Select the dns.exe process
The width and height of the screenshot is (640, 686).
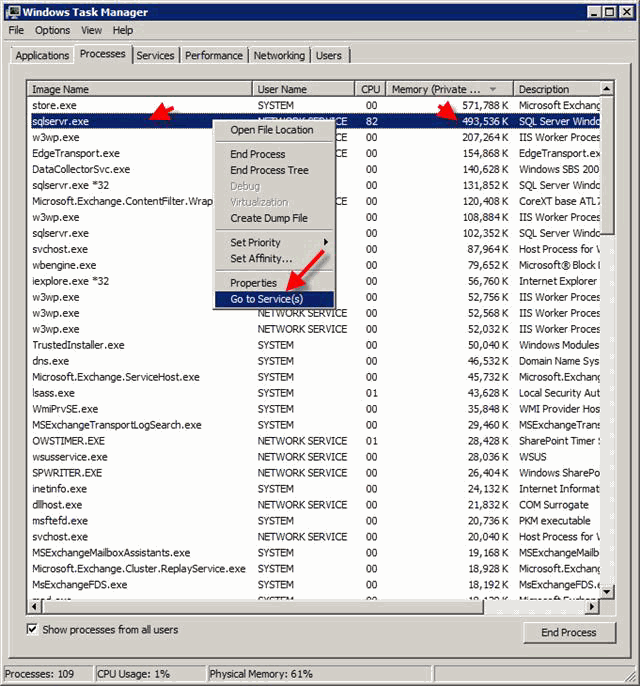point(314,361)
